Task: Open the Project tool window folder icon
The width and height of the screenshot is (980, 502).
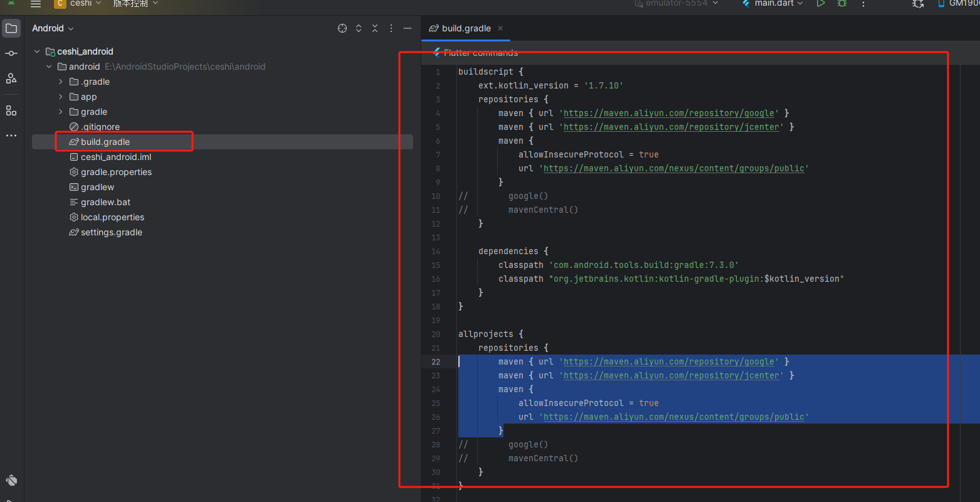Action: (11, 28)
